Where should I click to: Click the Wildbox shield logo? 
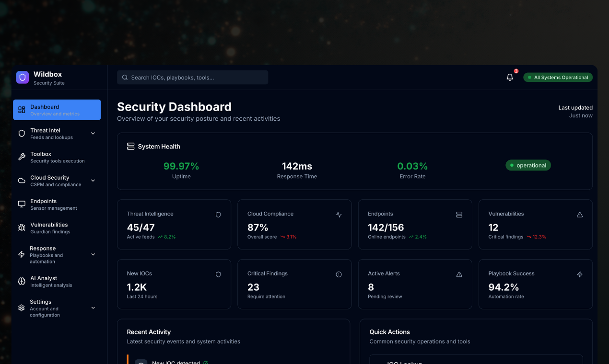[x=23, y=78]
